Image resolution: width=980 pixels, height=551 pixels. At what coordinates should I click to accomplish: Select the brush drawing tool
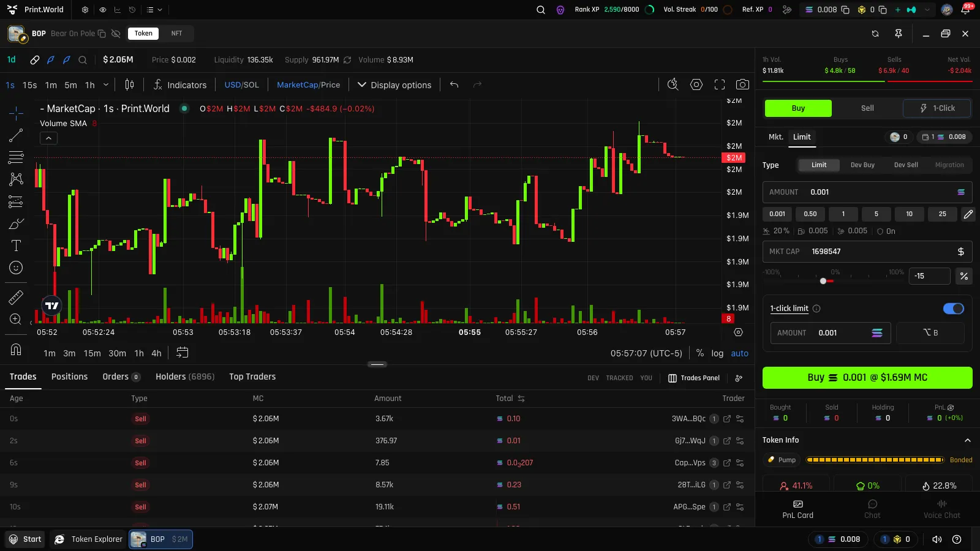(16, 223)
